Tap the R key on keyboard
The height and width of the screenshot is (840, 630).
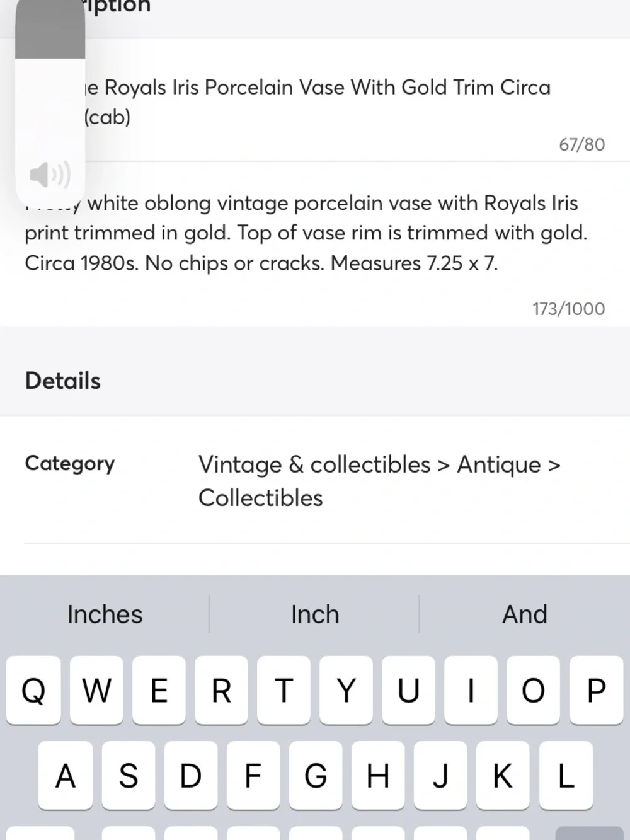coord(221,690)
